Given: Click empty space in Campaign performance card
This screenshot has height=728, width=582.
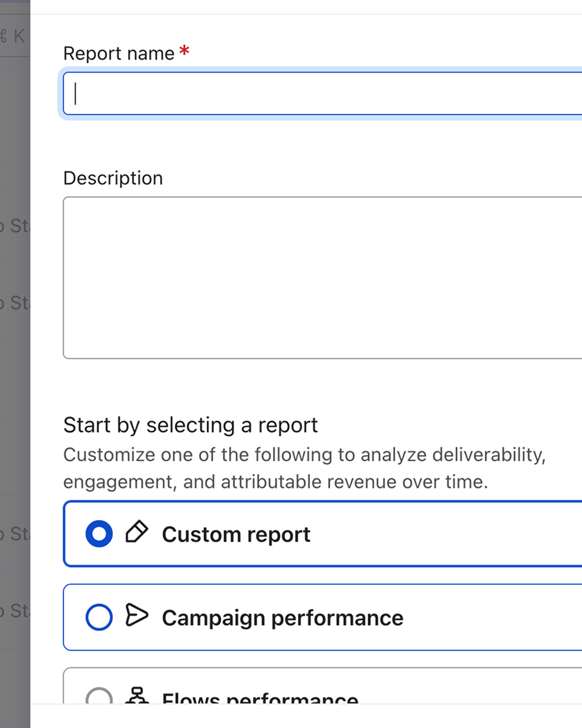Looking at the screenshot, I should (495, 617).
